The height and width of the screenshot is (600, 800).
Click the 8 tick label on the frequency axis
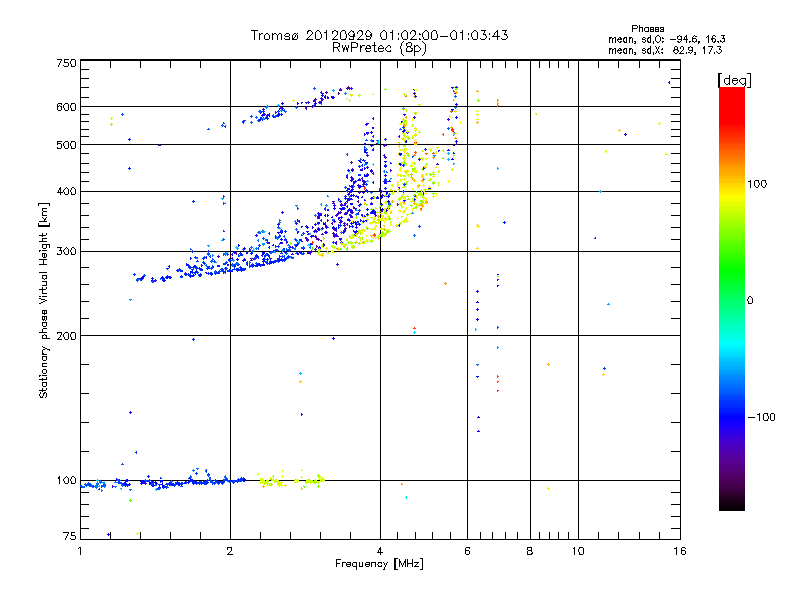530,551
